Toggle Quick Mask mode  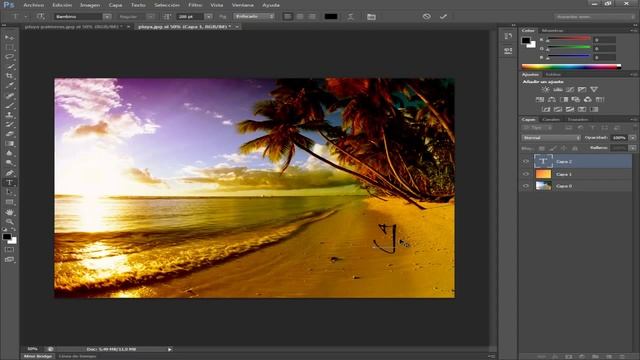click(x=9, y=250)
